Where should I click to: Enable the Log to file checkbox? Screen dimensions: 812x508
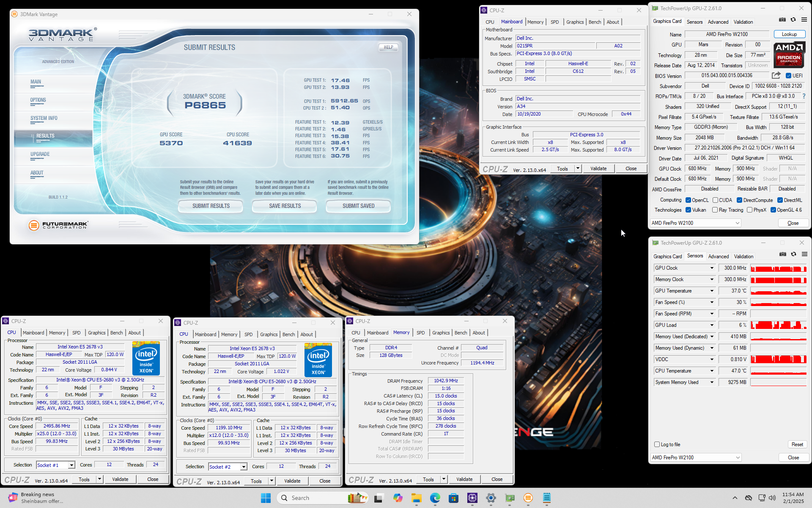[x=657, y=444]
